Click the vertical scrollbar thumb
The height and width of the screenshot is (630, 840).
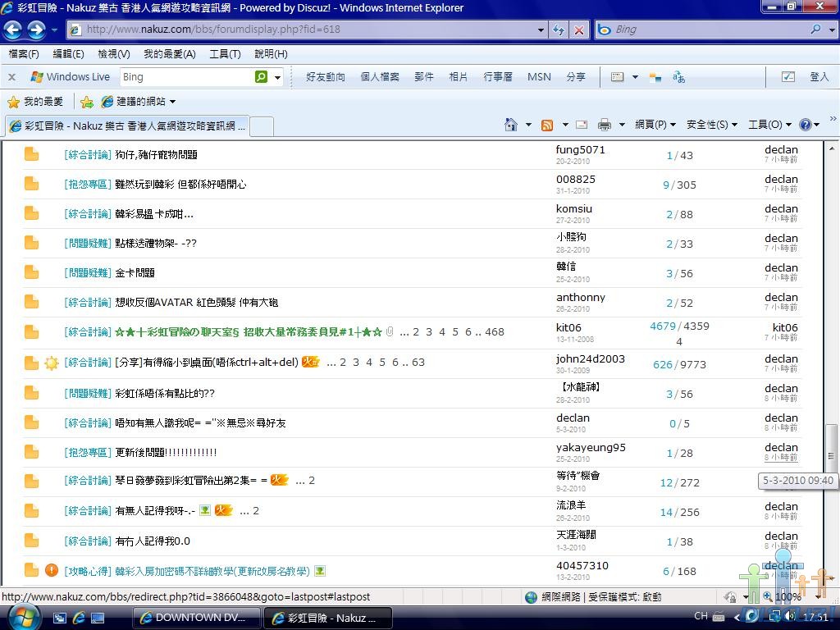pyautogui.click(x=831, y=456)
